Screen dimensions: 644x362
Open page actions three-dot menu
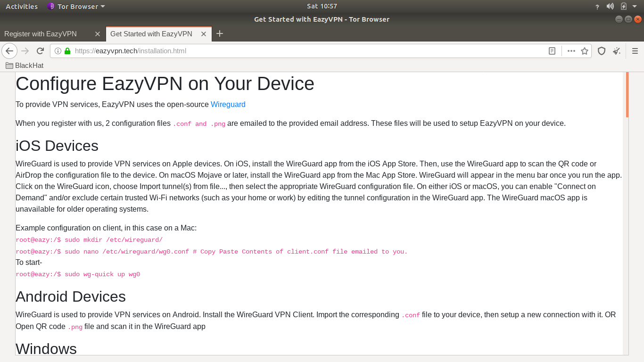571,51
